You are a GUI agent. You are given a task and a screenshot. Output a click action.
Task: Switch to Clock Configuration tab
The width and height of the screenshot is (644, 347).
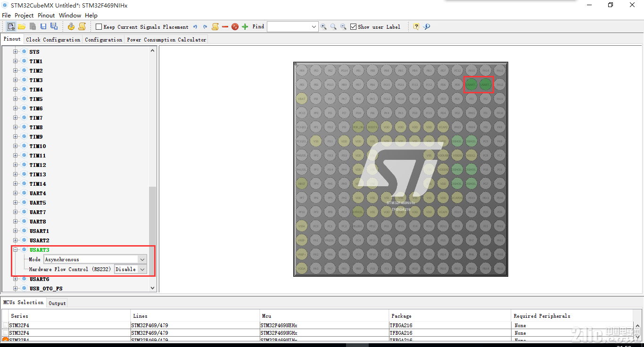(53, 40)
